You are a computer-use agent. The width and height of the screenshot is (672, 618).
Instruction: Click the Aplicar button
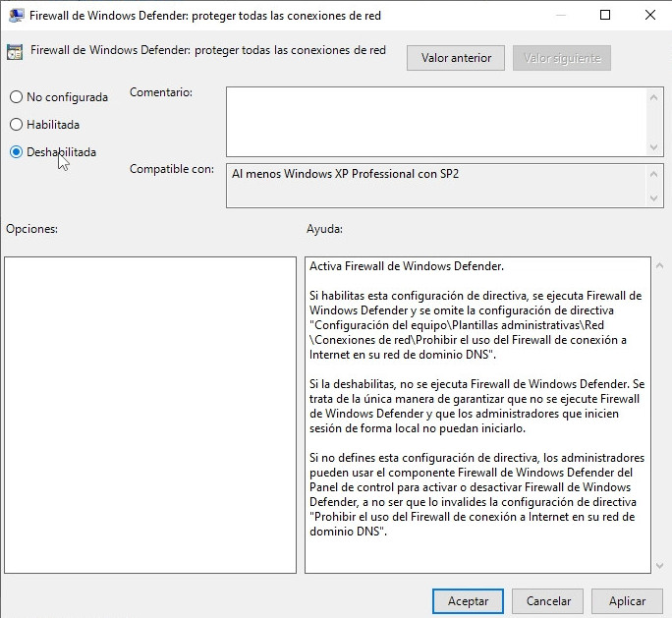627,601
